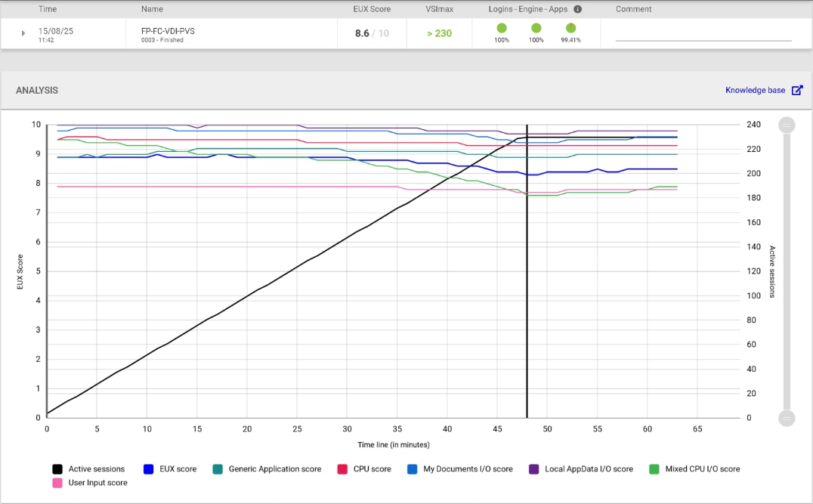Click the vertical black marker line on chart

tap(527, 270)
